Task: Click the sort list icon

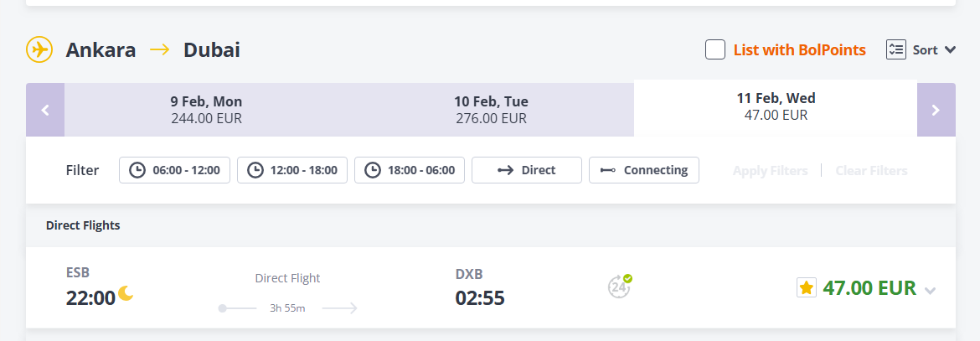Action: coord(895,49)
